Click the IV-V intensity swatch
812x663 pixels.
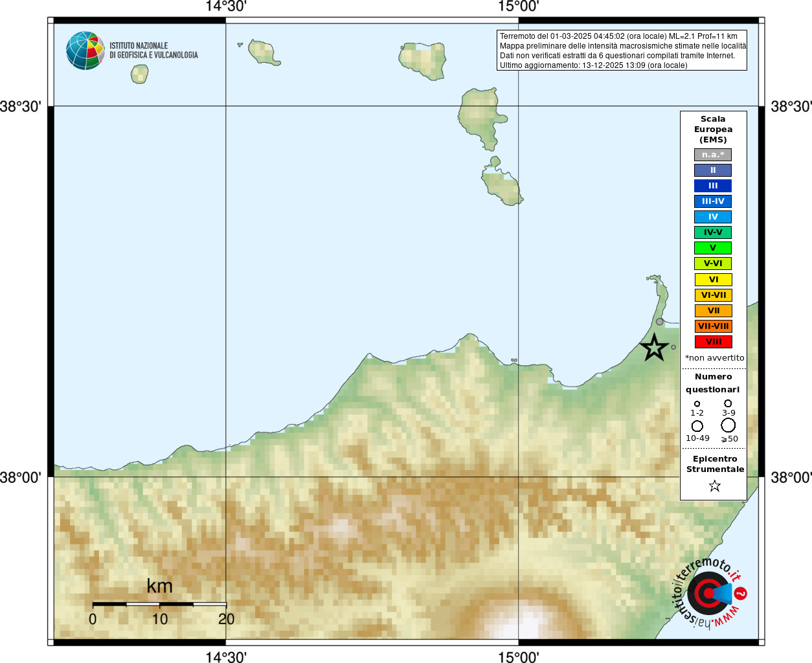pos(713,232)
